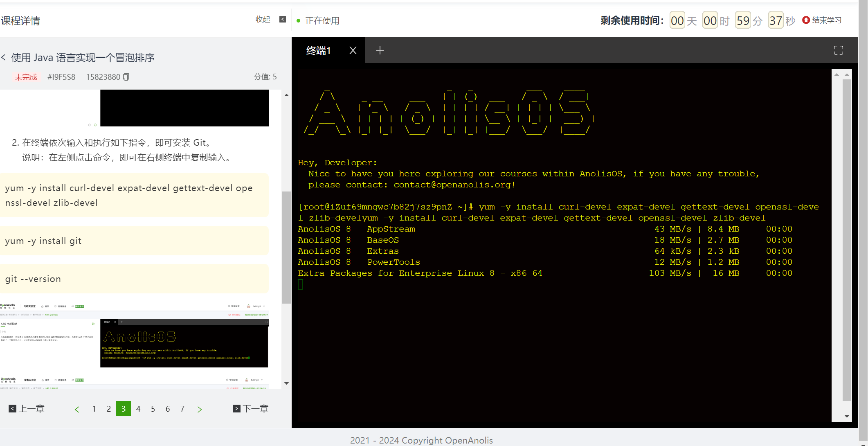Screen dimensions: 868x446
Task: Click the terminal vertical scrollbar thumb
Action: click(847, 240)
